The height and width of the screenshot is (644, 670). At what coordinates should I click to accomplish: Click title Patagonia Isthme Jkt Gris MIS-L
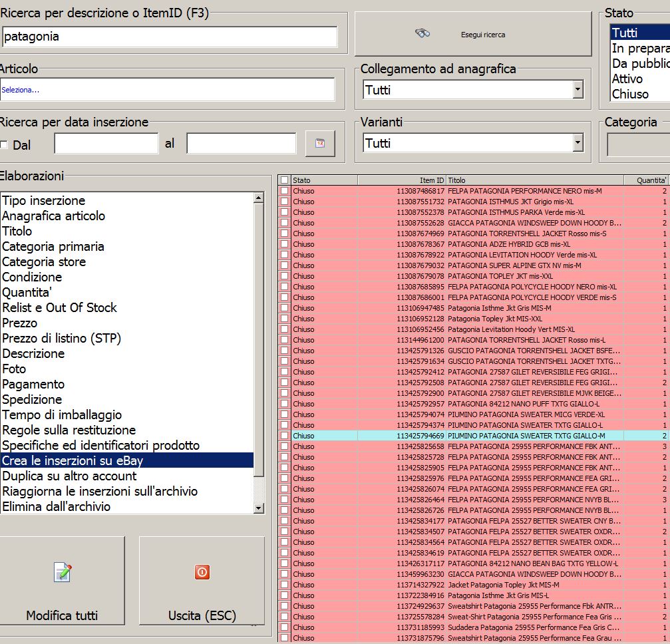(498, 595)
